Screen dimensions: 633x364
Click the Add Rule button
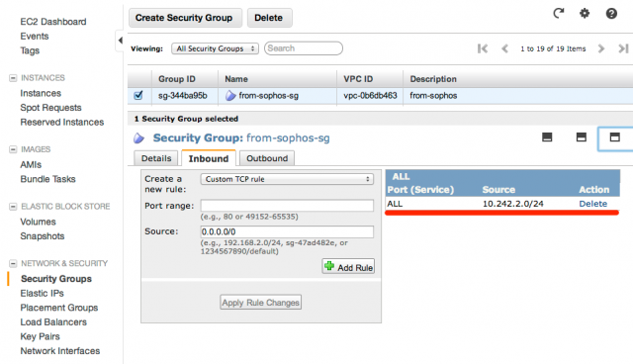pos(348,267)
